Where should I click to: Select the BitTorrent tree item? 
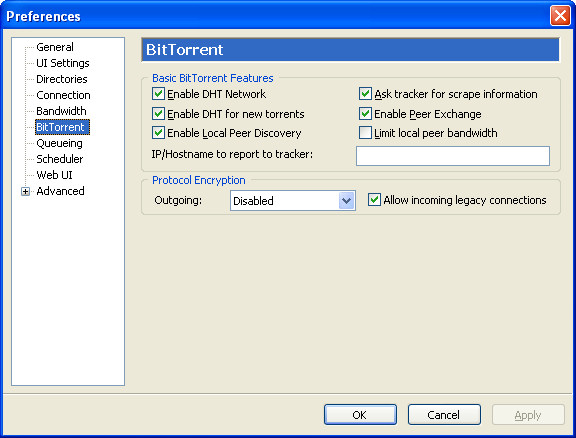[62, 127]
